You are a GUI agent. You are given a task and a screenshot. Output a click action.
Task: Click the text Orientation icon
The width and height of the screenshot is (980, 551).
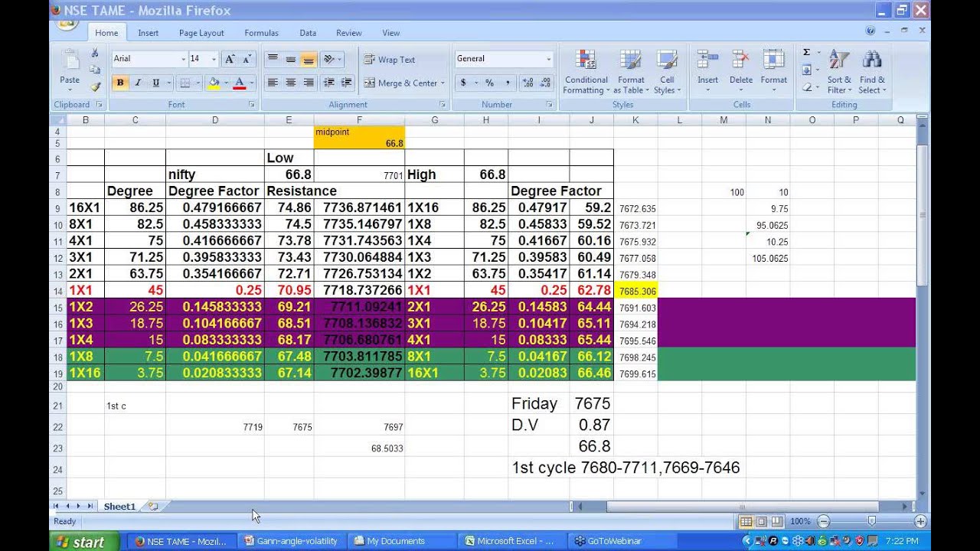point(330,59)
